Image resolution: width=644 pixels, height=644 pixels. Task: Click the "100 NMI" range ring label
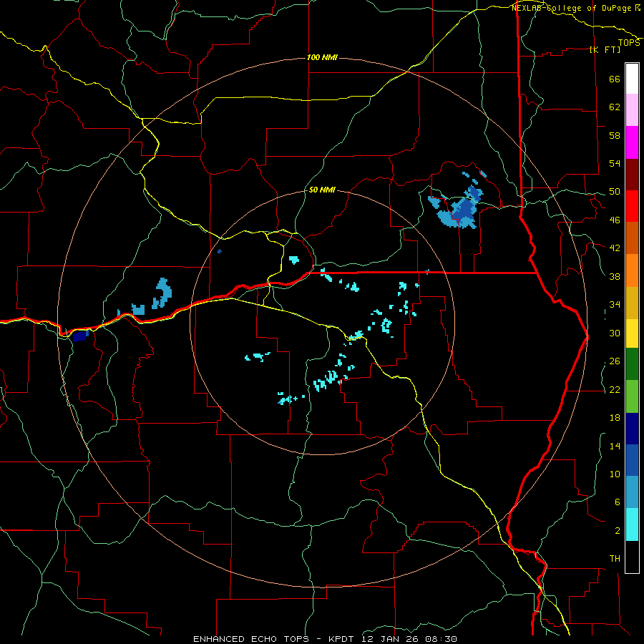[x=322, y=57]
